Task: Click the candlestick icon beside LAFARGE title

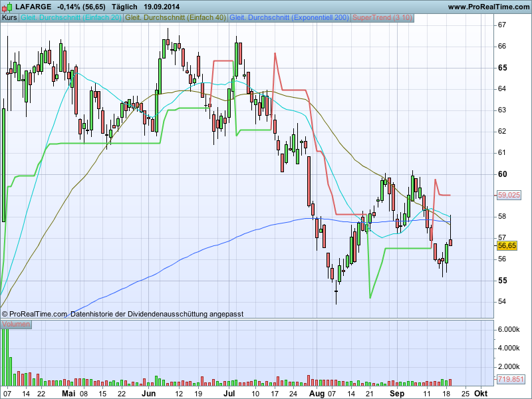Action: (x=7, y=7)
